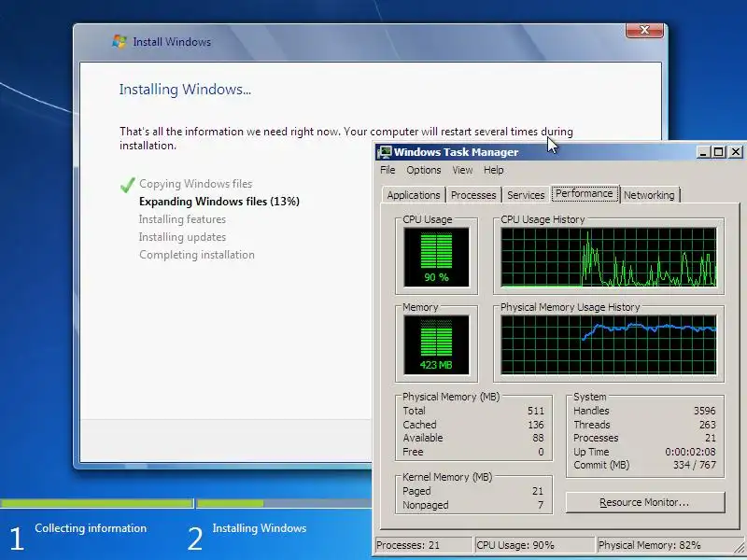
Task: Click the status bar 'CPU Usage: 90%' entry
Action: click(534, 545)
